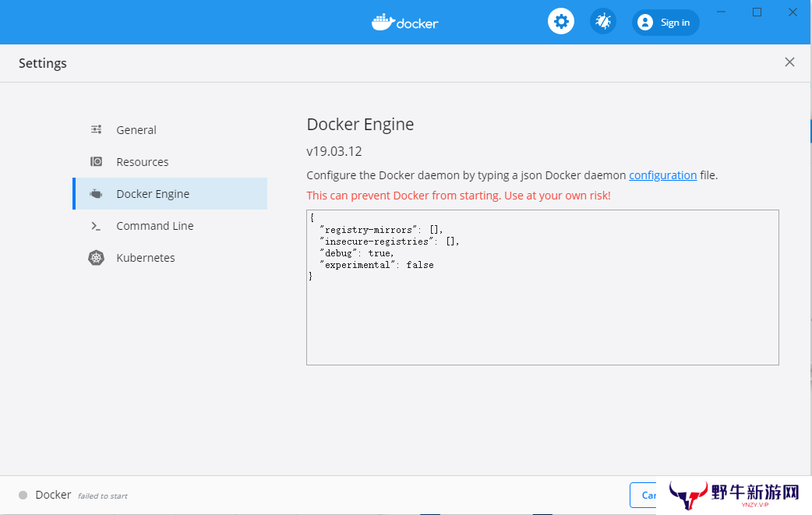Click the Sign in button
This screenshot has width=812, height=515.
(665, 23)
